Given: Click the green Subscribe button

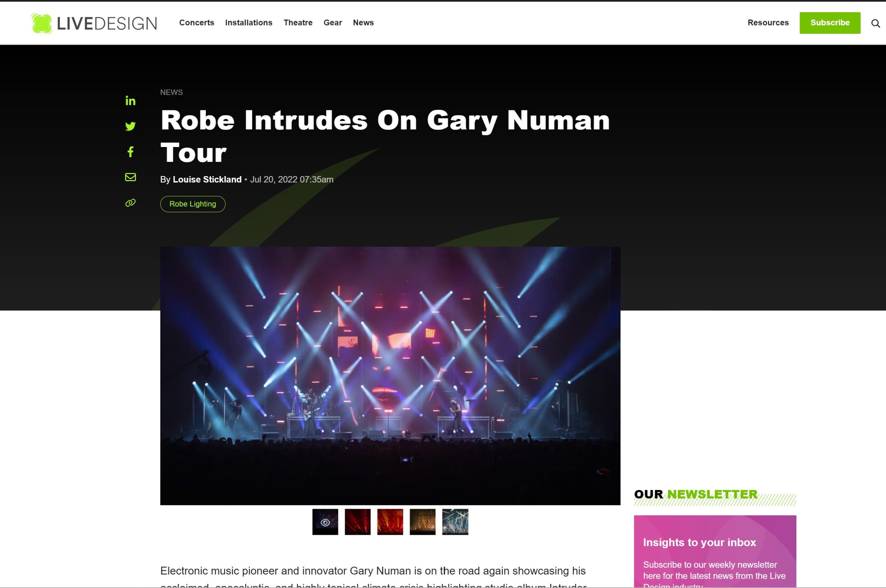Looking at the screenshot, I should tap(830, 23).
